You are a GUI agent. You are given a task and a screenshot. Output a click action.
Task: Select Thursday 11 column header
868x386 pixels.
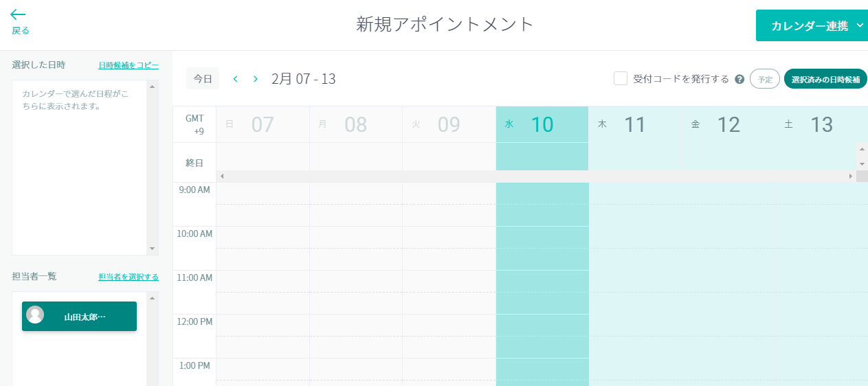(635, 124)
